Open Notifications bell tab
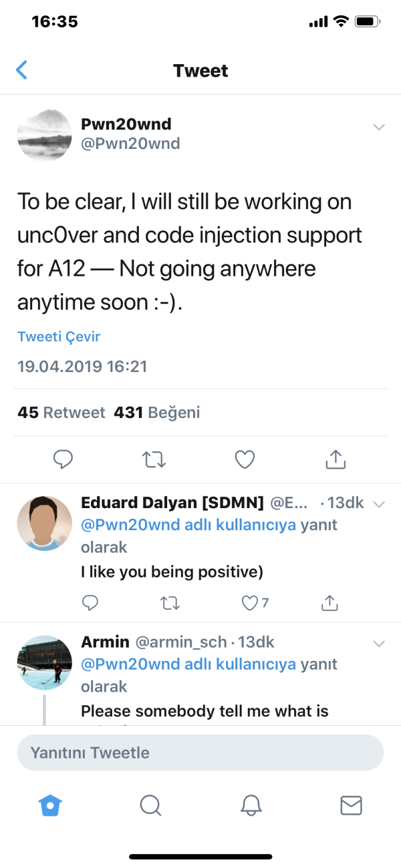 click(251, 806)
